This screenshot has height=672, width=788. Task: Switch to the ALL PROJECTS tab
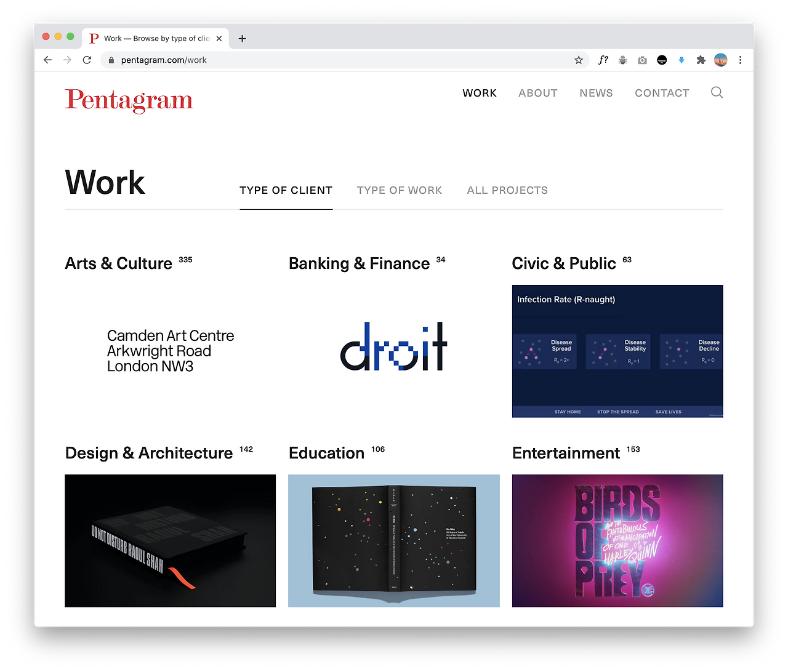click(x=507, y=191)
